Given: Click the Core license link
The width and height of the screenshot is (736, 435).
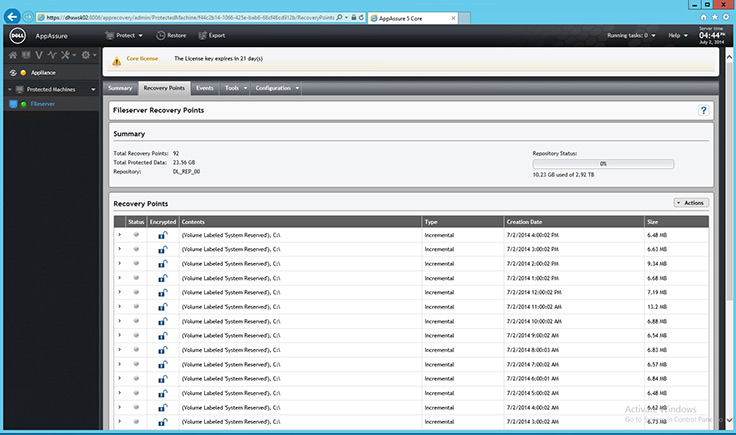Looking at the screenshot, I should pyautogui.click(x=142, y=59).
